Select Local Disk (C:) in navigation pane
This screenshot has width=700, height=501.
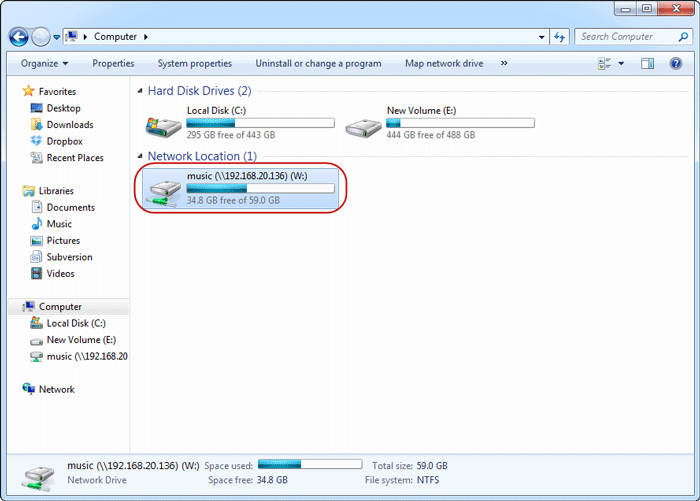pyautogui.click(x=76, y=323)
